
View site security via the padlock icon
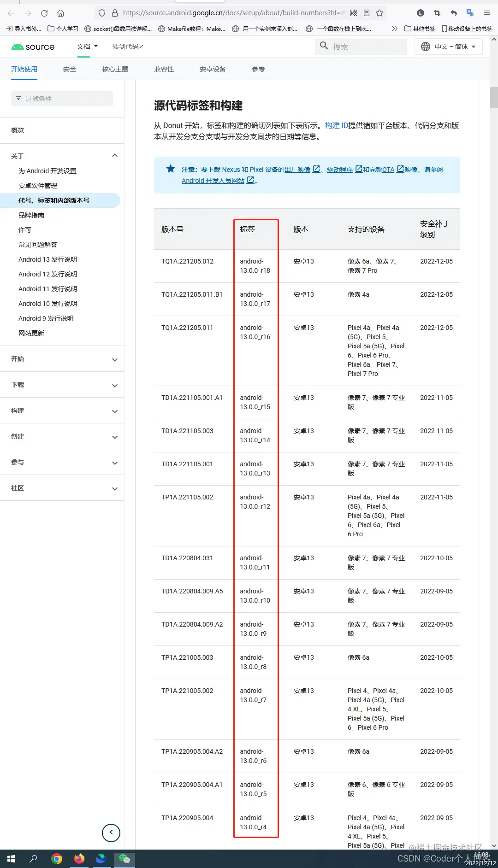click(114, 13)
